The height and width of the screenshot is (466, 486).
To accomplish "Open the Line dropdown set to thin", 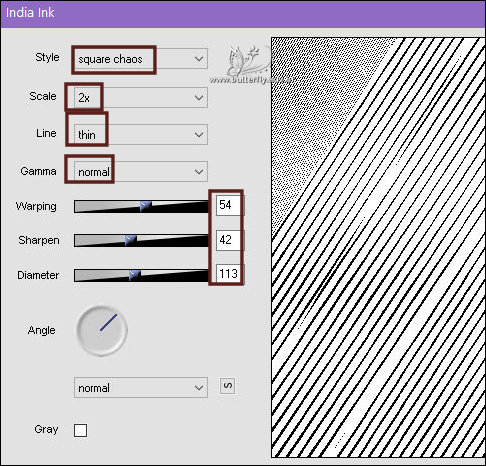I will coord(141,135).
